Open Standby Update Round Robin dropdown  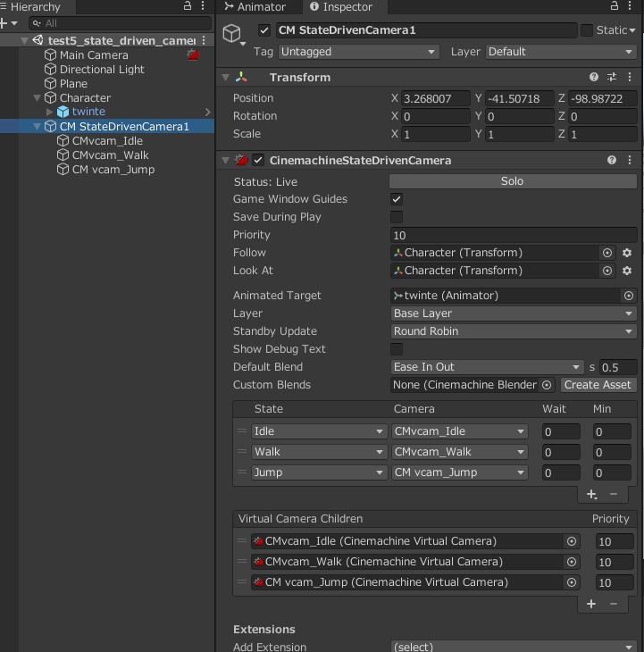514,331
